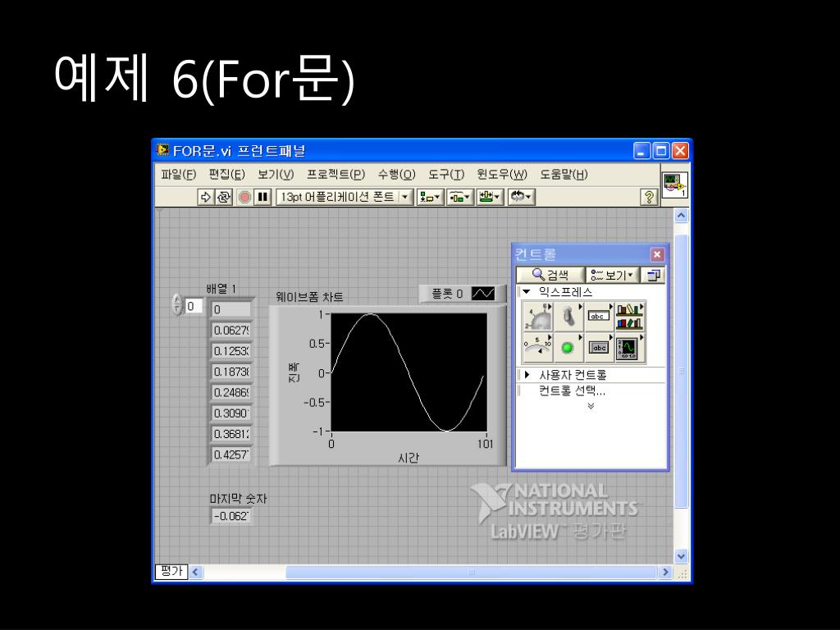Image resolution: width=840 pixels, height=630 pixels.
Task: Open the 윈도우(W) menu
Action: (502, 174)
